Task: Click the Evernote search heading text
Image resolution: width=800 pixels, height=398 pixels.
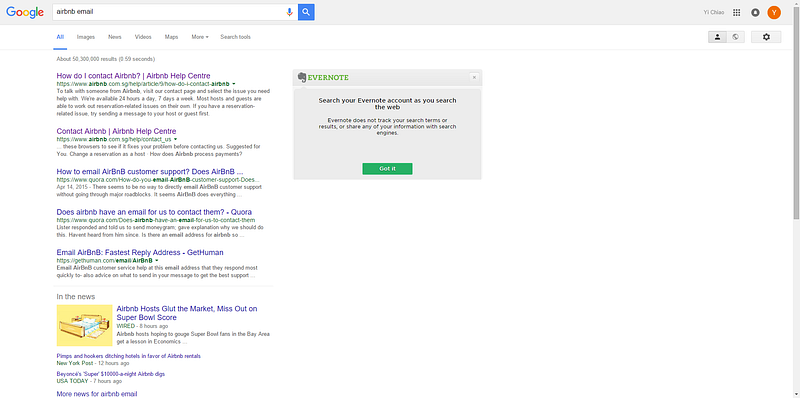Action: [x=387, y=104]
